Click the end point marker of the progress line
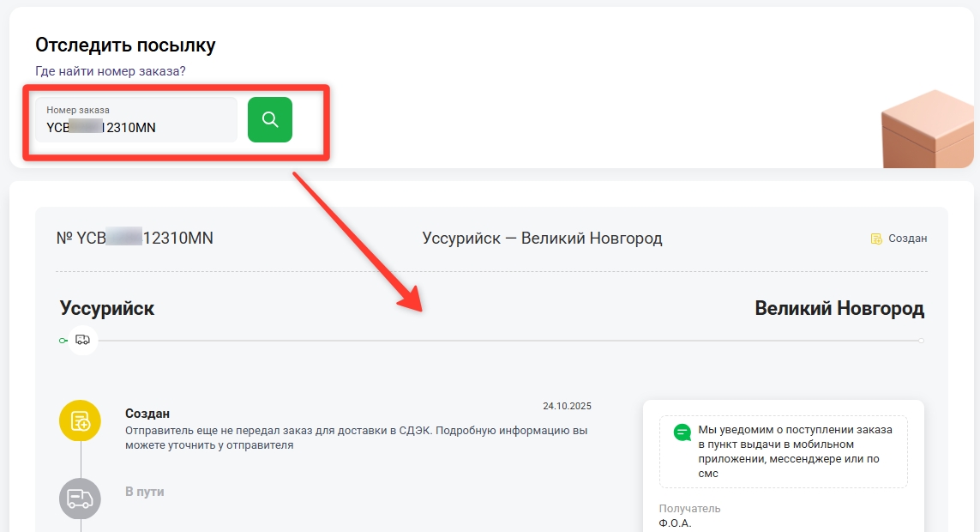The height and width of the screenshot is (532, 980). (x=921, y=341)
